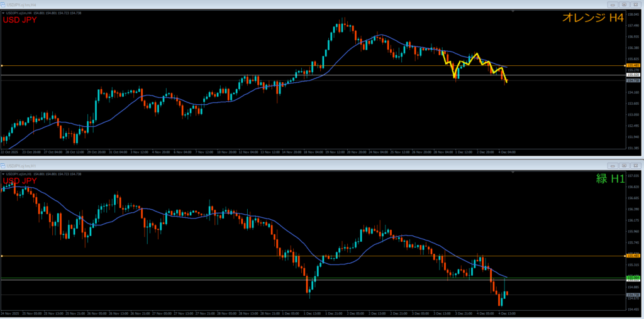
Task: Select the orange 155.485 price label on H4 chart
Action: pos(633,65)
